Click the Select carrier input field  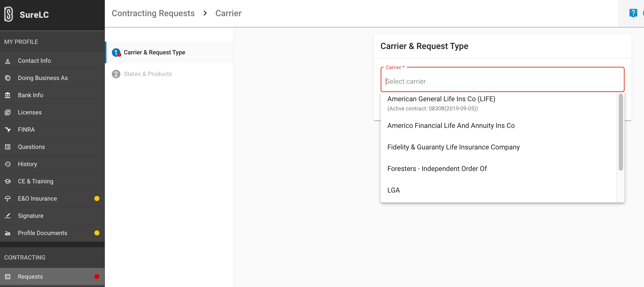pyautogui.click(x=502, y=81)
